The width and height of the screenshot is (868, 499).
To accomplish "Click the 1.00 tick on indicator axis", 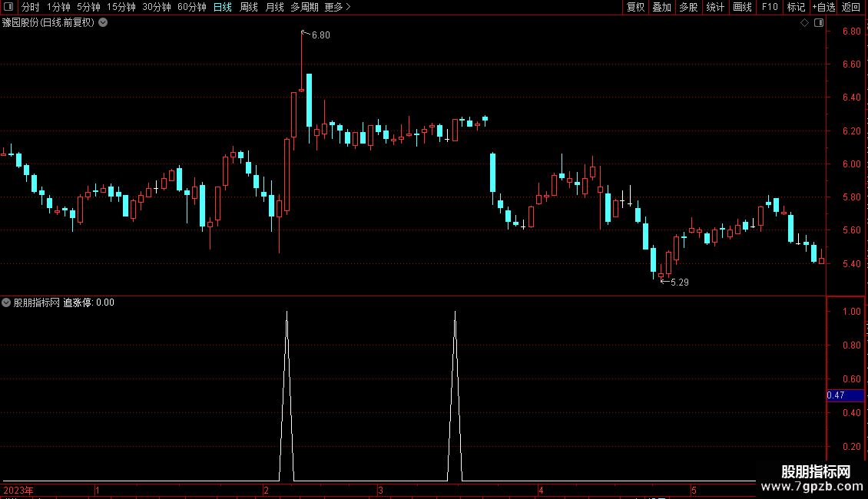I will pos(851,312).
